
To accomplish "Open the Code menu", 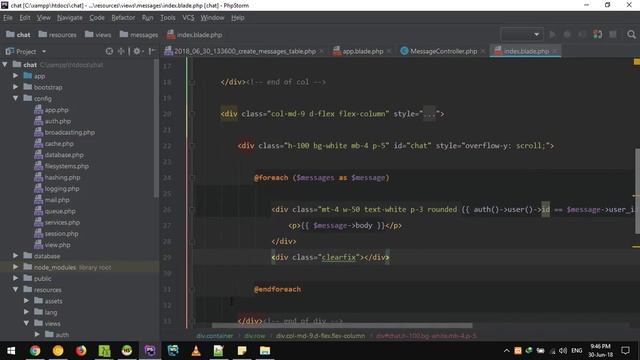I will tap(97, 18).
